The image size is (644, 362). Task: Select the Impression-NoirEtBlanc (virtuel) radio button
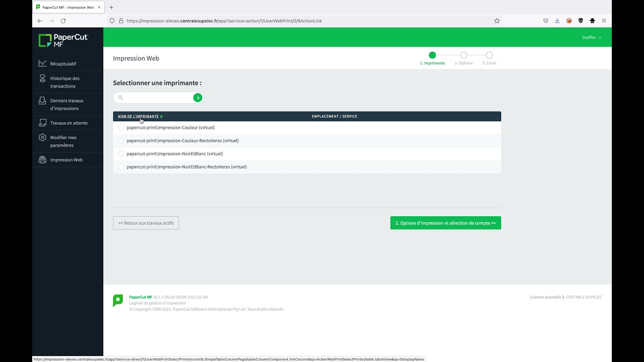click(x=121, y=154)
